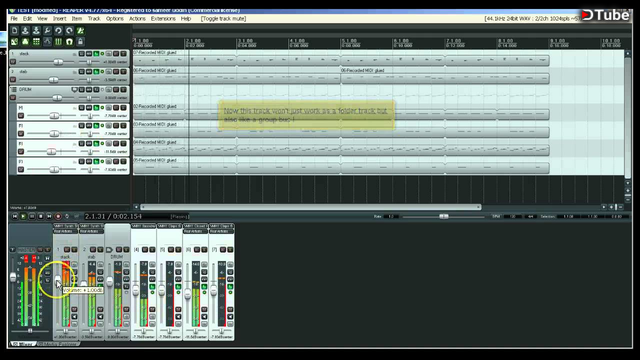Open FX chain on track 4 panel

tap(96, 107)
